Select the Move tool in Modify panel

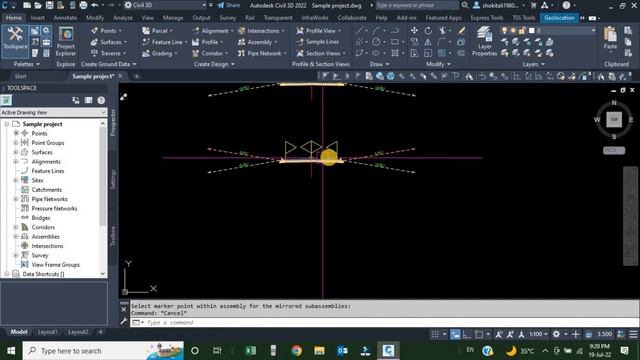coord(414,31)
